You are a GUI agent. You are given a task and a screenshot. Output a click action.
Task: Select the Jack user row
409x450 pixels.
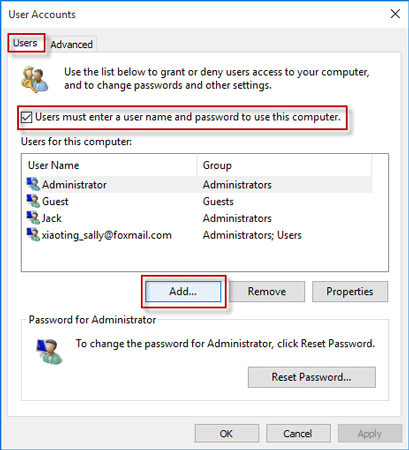199,218
